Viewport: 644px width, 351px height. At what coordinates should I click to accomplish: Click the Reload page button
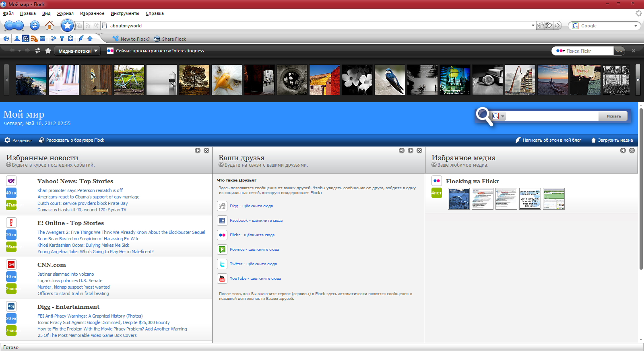point(35,26)
